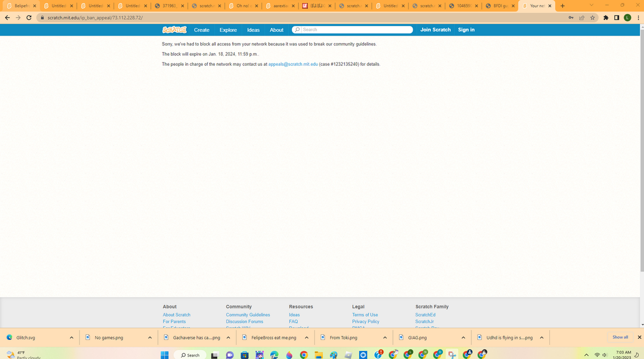Image resolution: width=644 pixels, height=359 pixels.
Task: Switch to the 371963 tab
Action: 169,6
